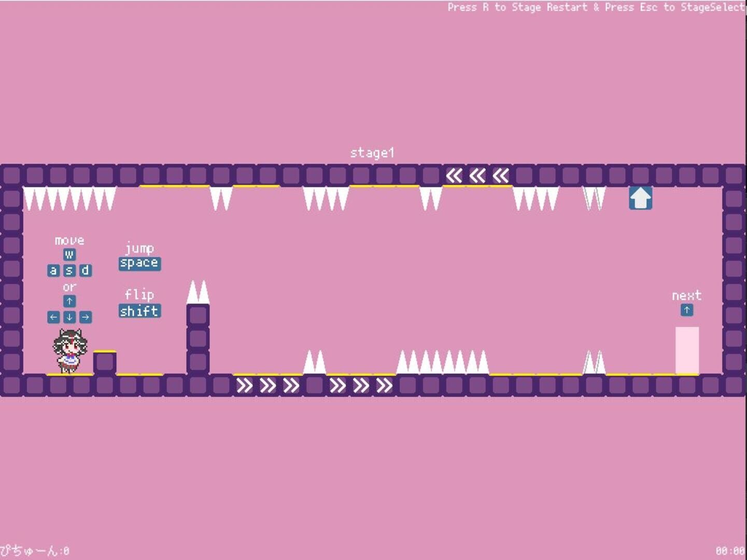The height and width of the screenshot is (560, 747).
Task: Click the cat-eared player character
Action: pos(70,351)
